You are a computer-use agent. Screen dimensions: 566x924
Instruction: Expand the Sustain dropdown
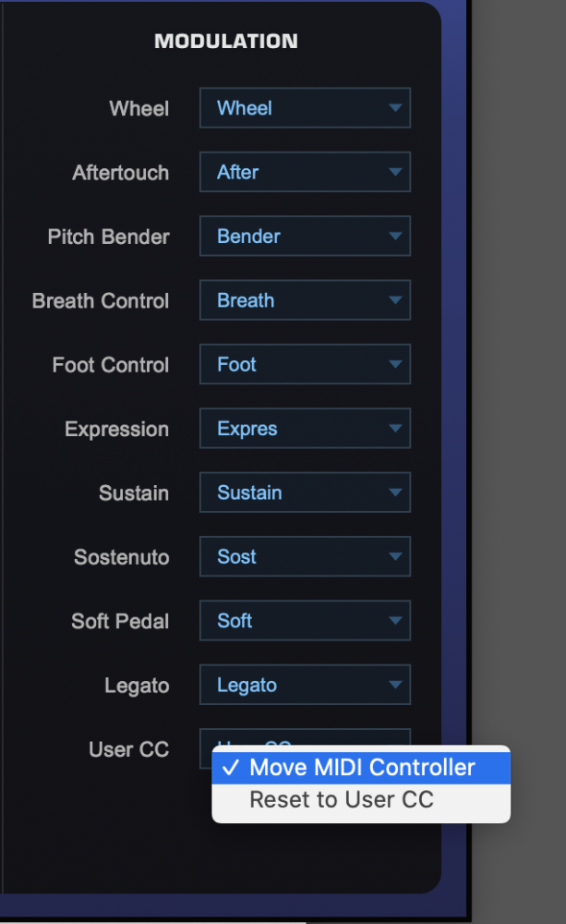click(x=305, y=492)
